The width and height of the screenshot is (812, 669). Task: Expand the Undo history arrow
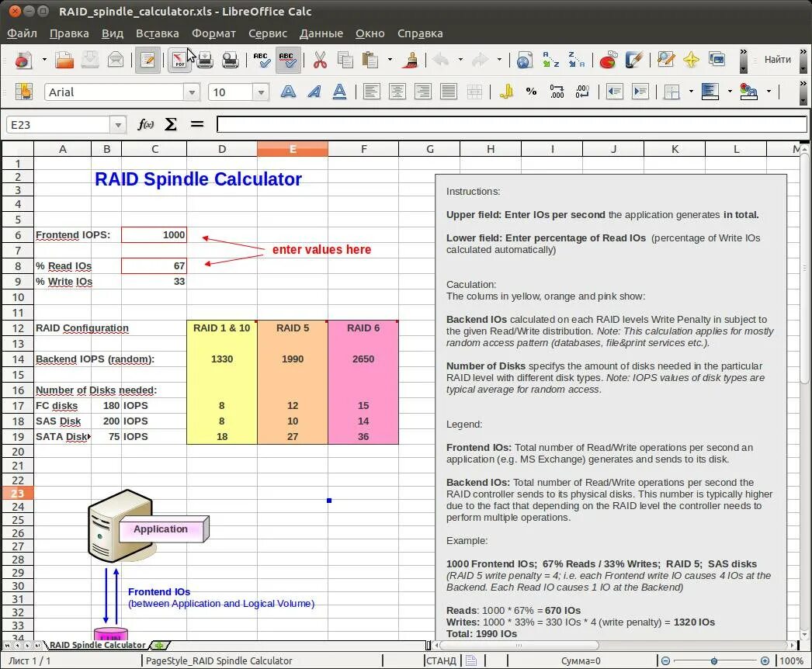pos(460,60)
